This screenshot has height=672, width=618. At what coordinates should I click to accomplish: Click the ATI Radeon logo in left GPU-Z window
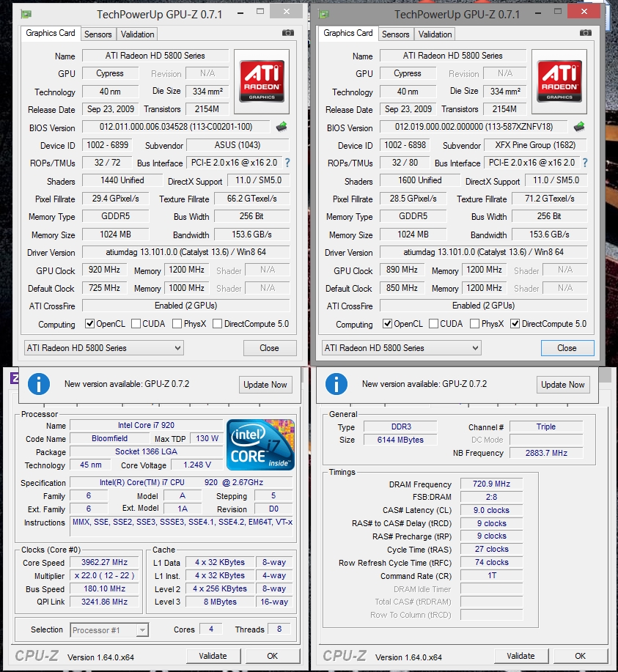point(262,81)
